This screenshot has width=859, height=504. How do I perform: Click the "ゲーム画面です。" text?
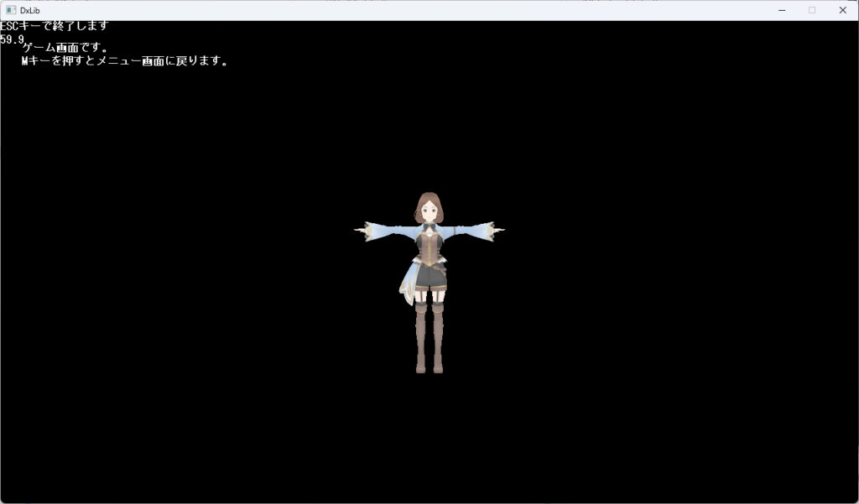65,48
